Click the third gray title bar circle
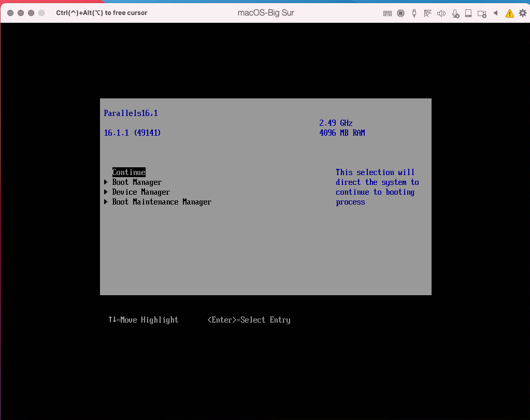The height and width of the screenshot is (420, 530). click(x=31, y=13)
